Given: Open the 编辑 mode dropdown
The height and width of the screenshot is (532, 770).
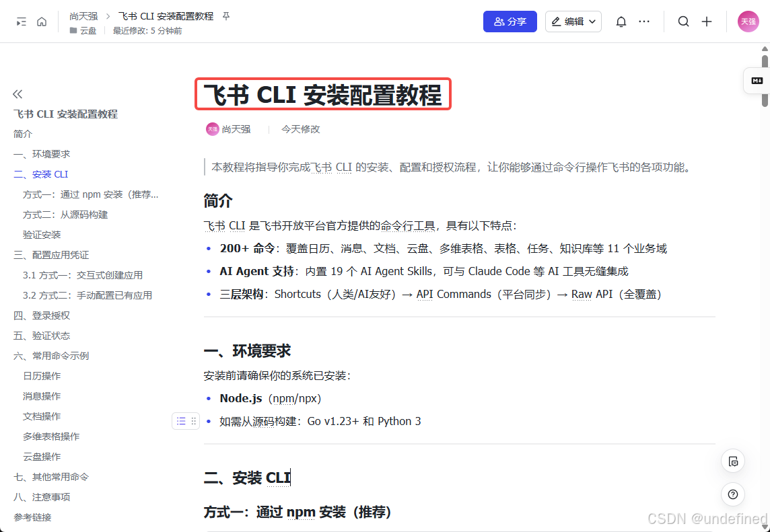Looking at the screenshot, I should point(573,22).
